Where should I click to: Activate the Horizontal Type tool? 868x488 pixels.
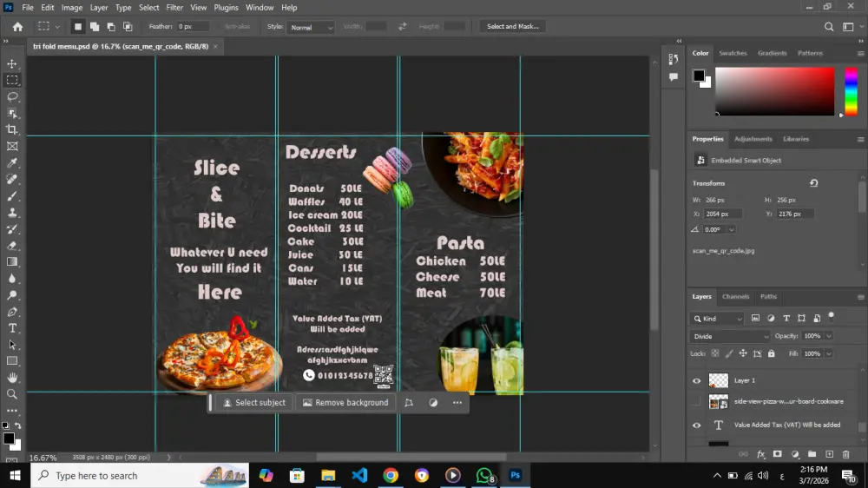12,328
